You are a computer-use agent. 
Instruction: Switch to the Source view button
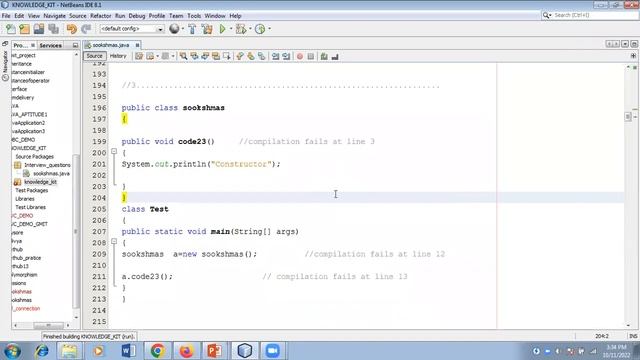tap(94, 56)
